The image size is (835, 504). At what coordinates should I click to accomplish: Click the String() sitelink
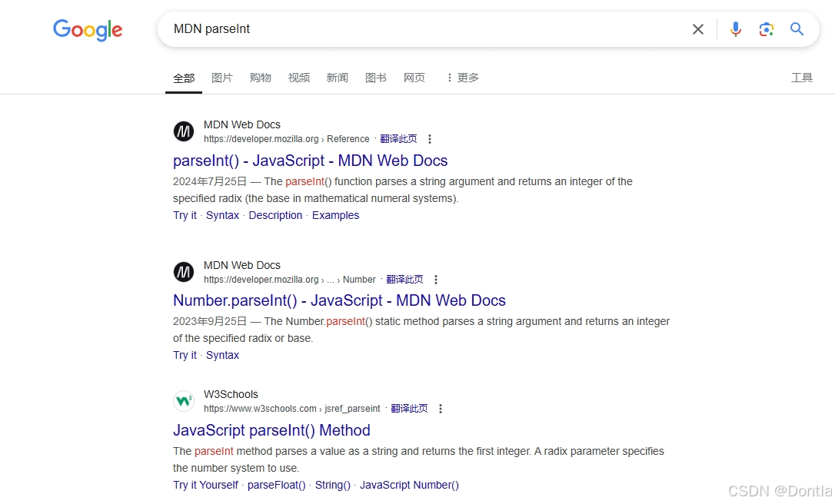333,486
